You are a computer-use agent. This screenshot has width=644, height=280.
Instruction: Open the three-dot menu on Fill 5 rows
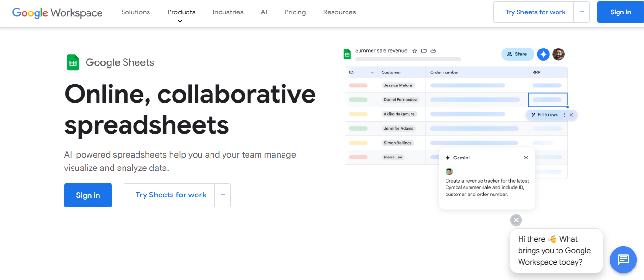(x=565, y=115)
